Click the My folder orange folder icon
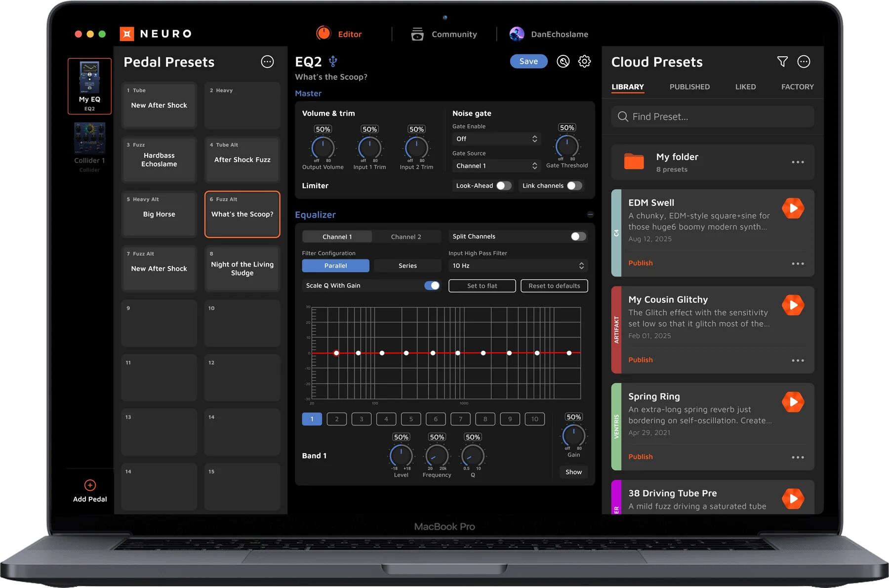 634,161
